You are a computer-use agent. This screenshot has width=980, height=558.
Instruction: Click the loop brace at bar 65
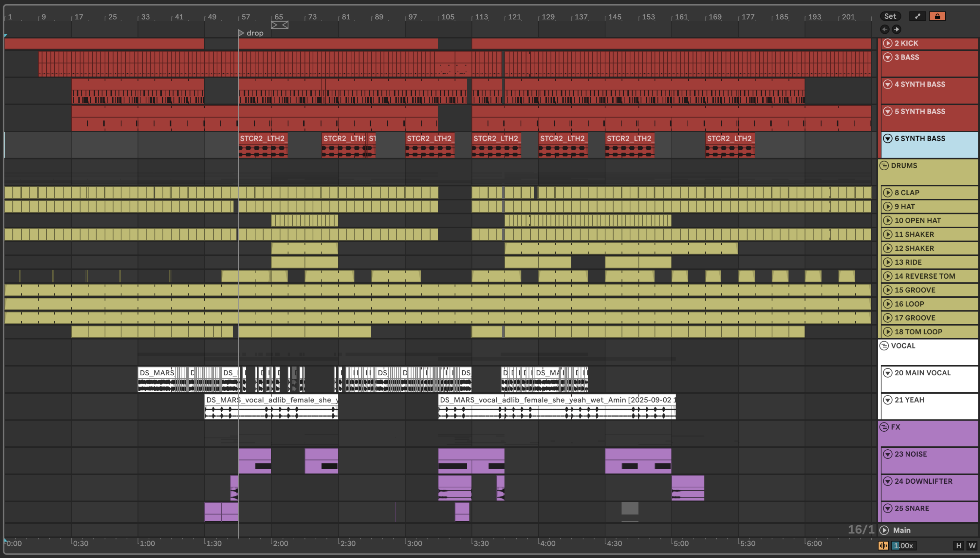(x=279, y=25)
